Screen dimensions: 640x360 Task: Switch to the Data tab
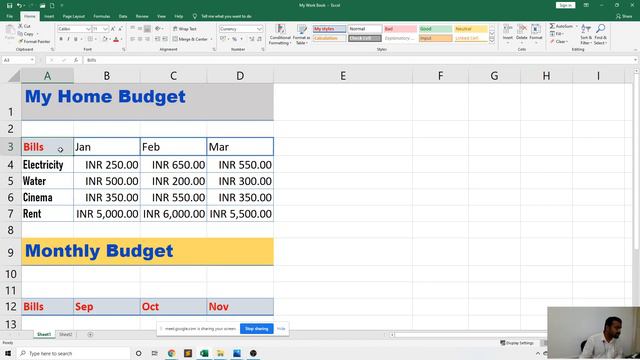pos(123,16)
